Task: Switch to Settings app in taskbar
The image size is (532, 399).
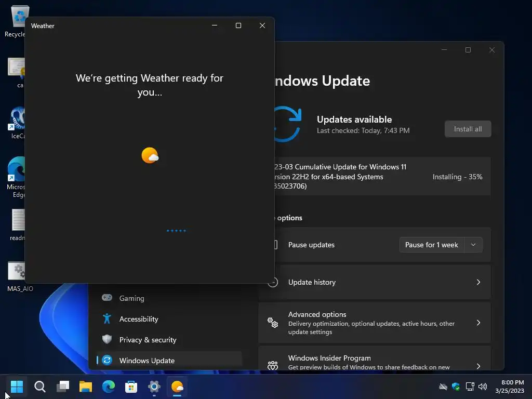Action: tap(154, 387)
